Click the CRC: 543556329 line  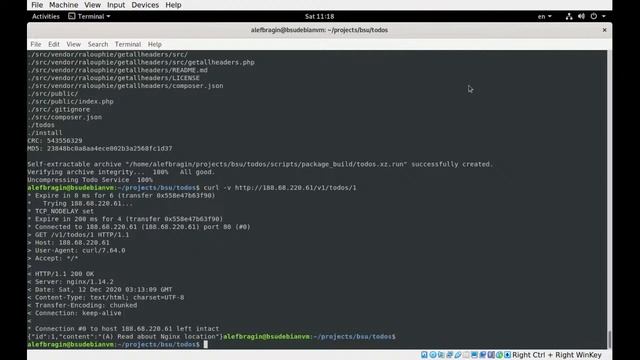(x=55, y=141)
